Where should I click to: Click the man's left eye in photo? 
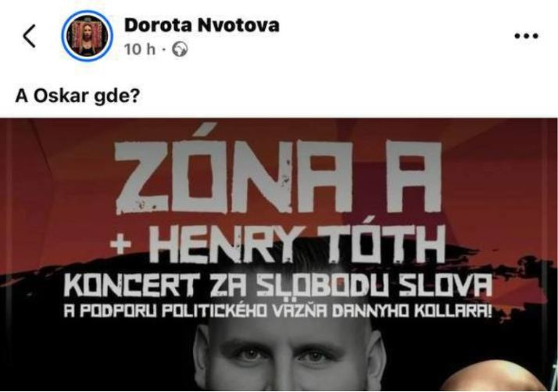249,355
